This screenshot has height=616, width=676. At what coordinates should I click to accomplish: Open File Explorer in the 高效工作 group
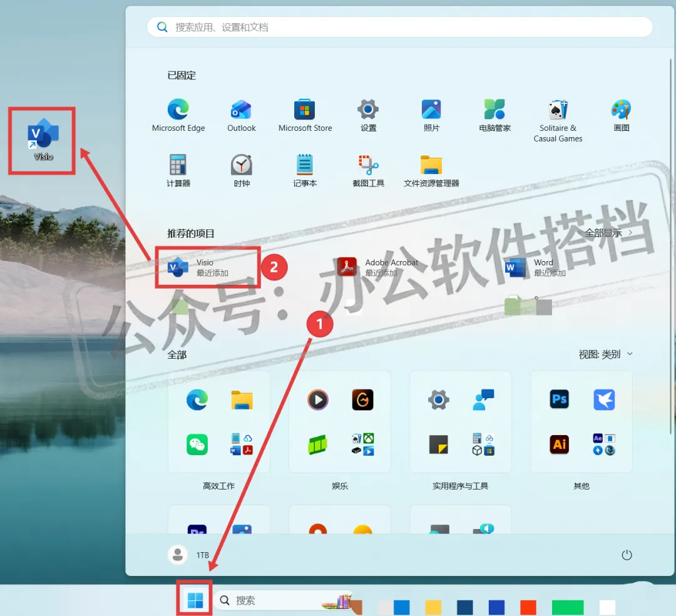point(242,400)
